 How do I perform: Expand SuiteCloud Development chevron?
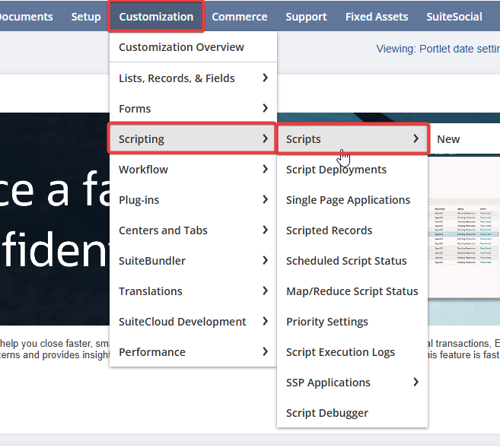[x=265, y=322]
